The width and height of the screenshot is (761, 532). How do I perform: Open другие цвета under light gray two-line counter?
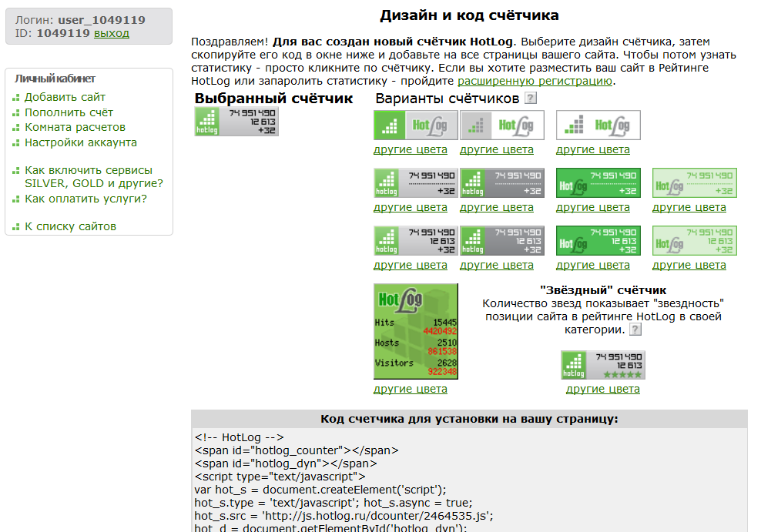coord(411,208)
